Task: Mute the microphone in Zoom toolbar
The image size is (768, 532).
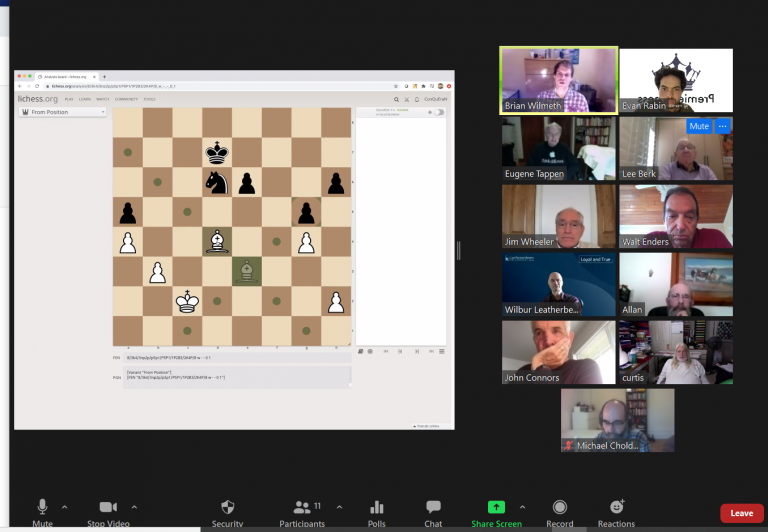Action: (42, 508)
